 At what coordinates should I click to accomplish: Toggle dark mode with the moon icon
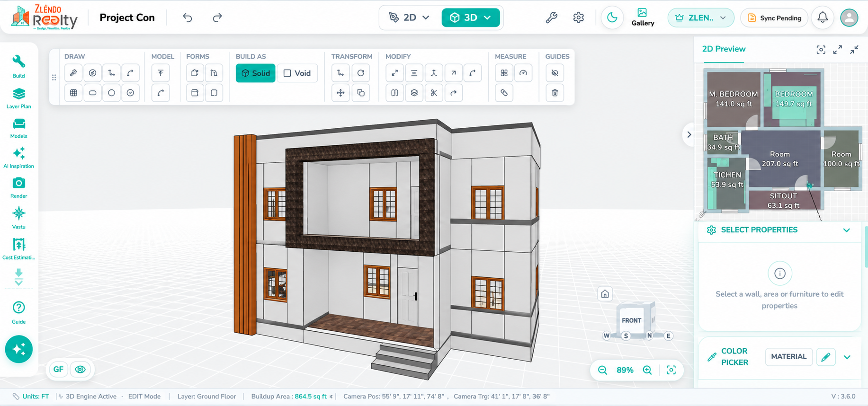pyautogui.click(x=612, y=18)
